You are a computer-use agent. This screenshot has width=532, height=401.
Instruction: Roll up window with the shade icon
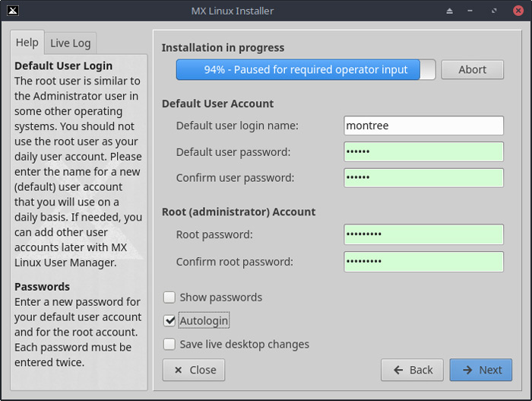pos(449,11)
